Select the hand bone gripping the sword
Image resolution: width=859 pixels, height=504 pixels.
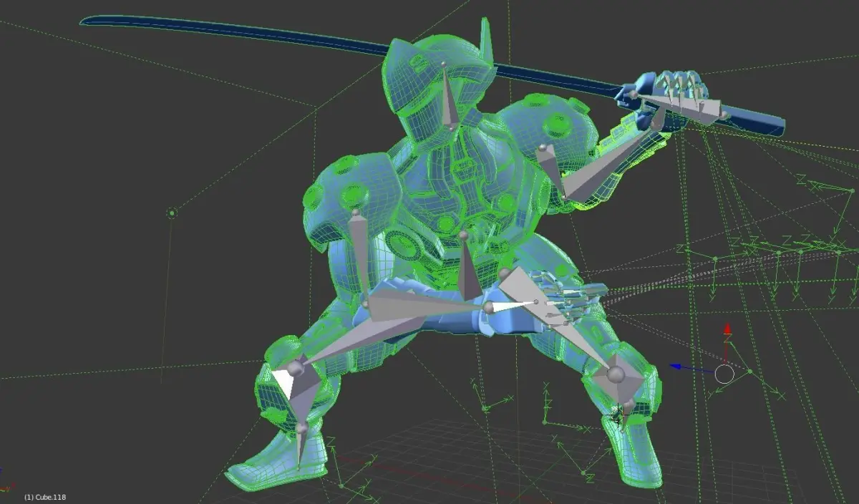pos(680,107)
